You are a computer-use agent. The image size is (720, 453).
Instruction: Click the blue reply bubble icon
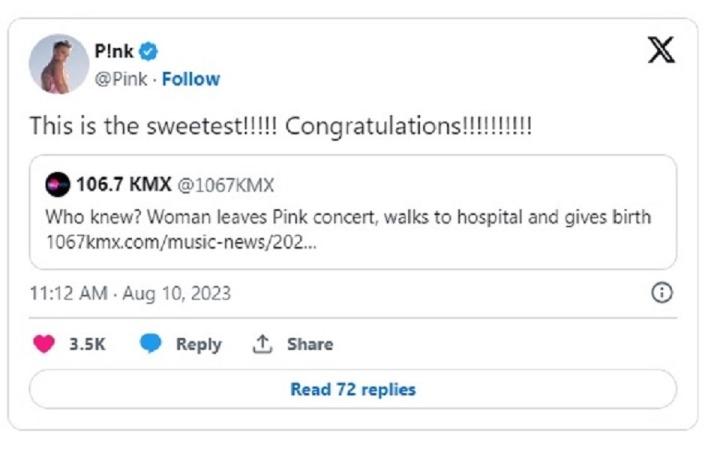152,344
